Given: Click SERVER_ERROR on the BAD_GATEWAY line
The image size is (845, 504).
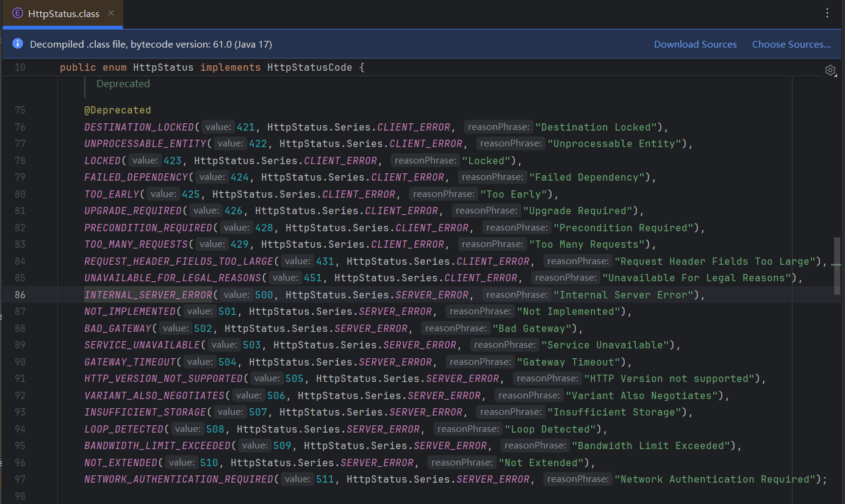Looking at the screenshot, I should 371,328.
